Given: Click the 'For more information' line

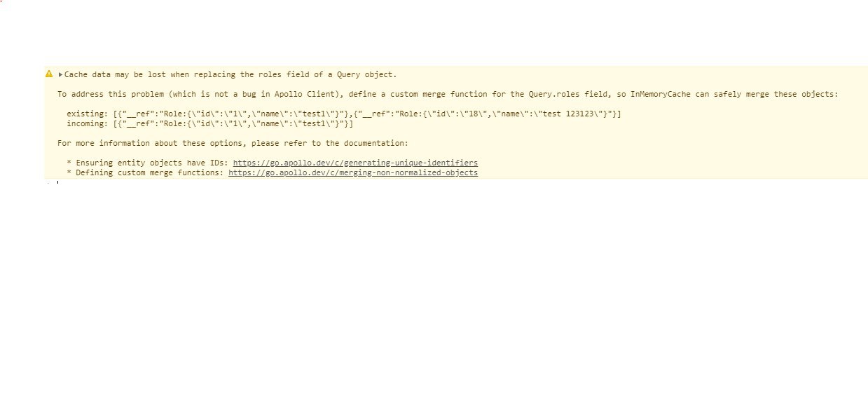Looking at the screenshot, I should coord(233,143).
